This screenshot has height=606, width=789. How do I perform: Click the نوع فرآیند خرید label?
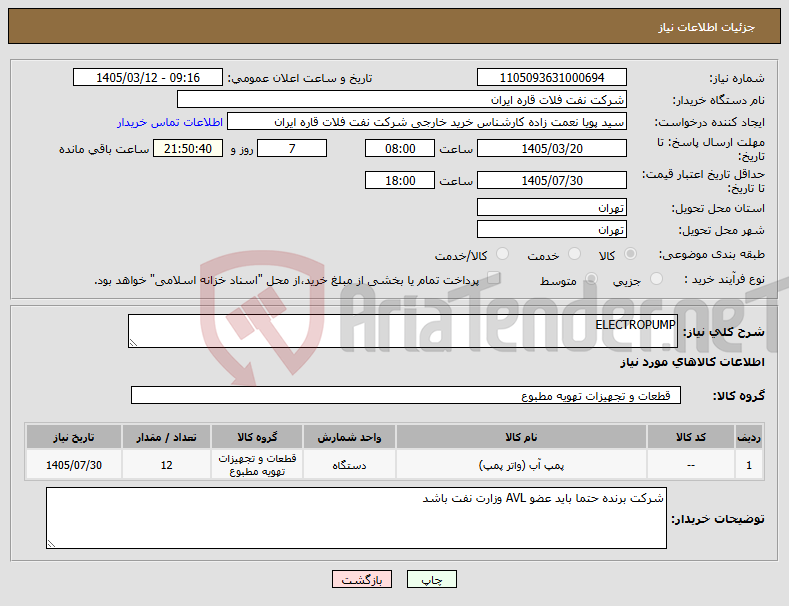click(x=724, y=279)
